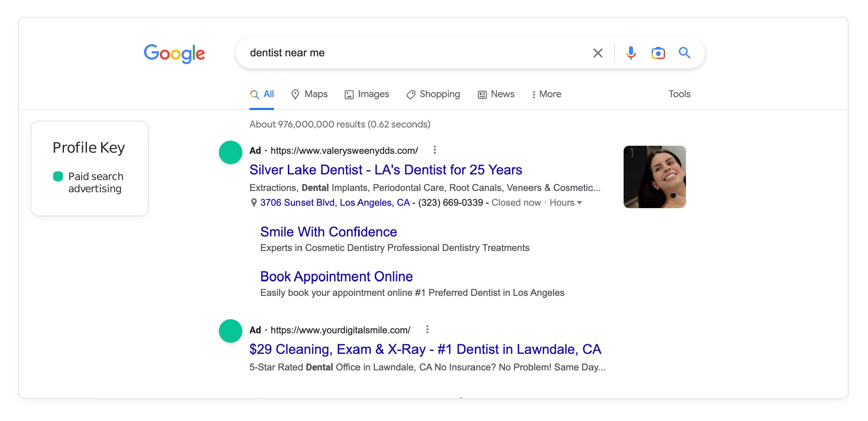868x421 pixels.
Task: Clear the search box with the X icon
Action: (598, 53)
